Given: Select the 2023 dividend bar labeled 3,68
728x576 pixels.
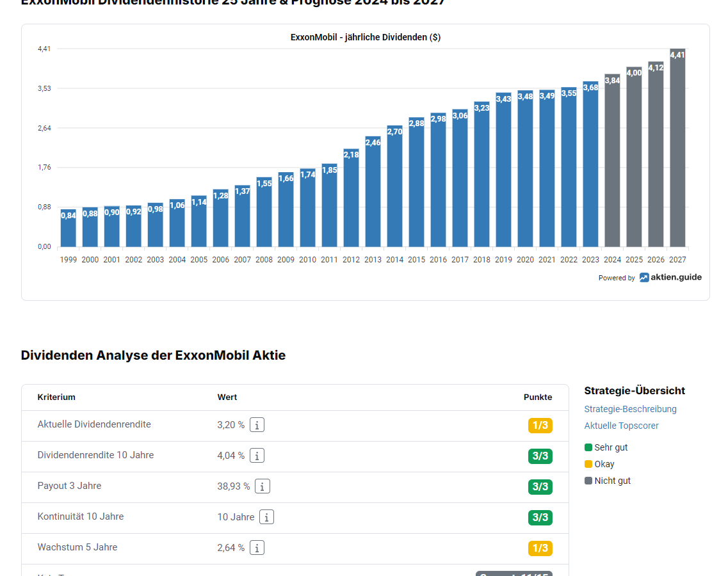Looking at the screenshot, I should pyautogui.click(x=590, y=164).
